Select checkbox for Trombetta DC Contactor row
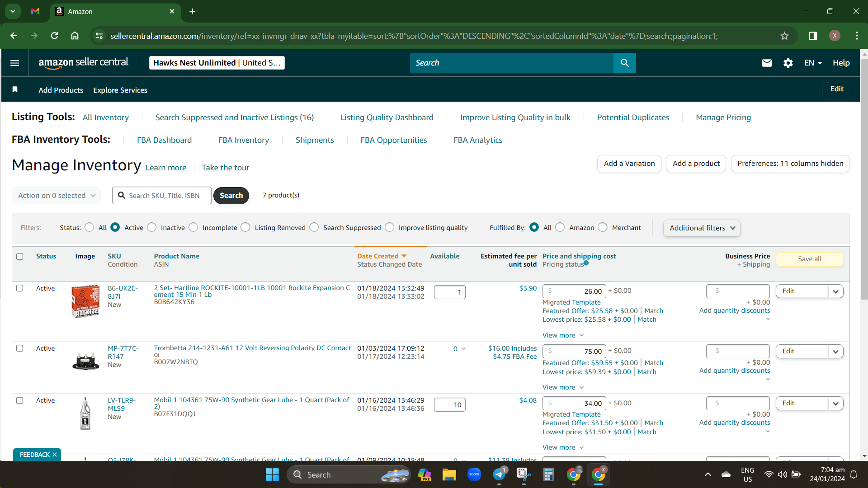This screenshot has height=488, width=868. coord(20,348)
